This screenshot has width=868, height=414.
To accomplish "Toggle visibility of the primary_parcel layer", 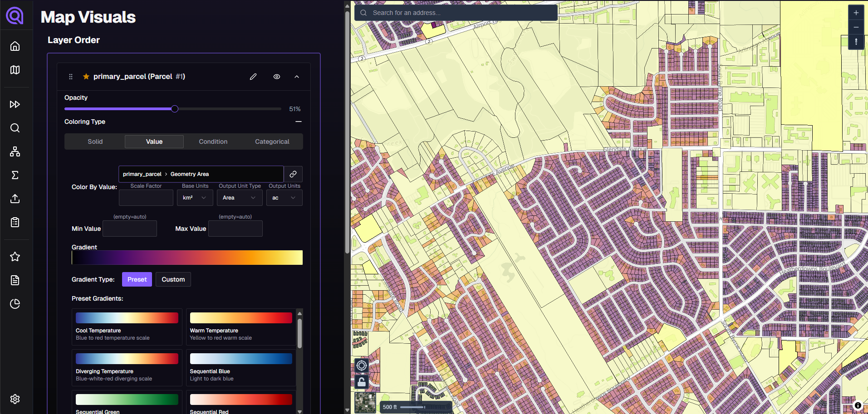I will point(277,77).
